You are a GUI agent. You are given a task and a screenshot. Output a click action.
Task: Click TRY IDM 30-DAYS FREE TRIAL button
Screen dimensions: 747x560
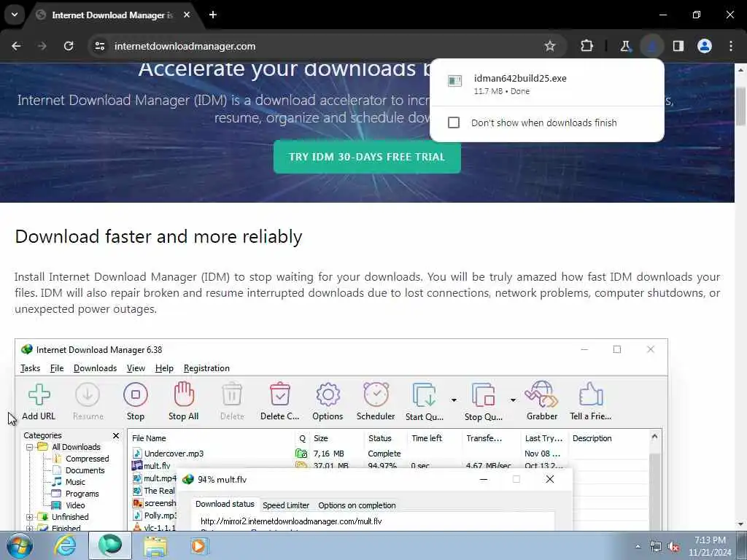click(x=367, y=157)
